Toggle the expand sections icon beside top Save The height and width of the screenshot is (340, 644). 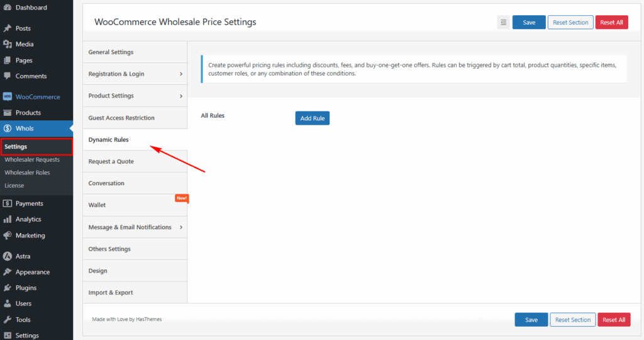tap(503, 22)
